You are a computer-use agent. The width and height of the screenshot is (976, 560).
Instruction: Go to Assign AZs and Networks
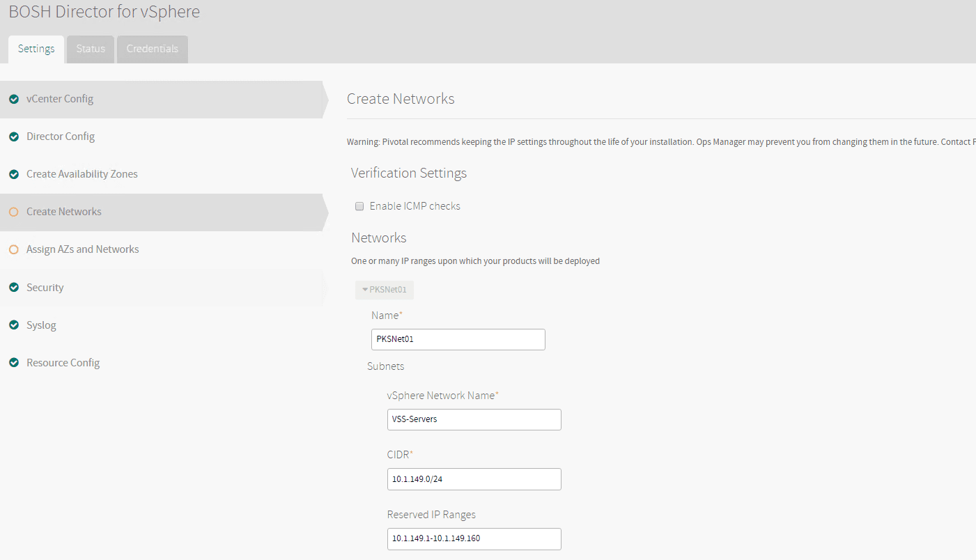(82, 249)
